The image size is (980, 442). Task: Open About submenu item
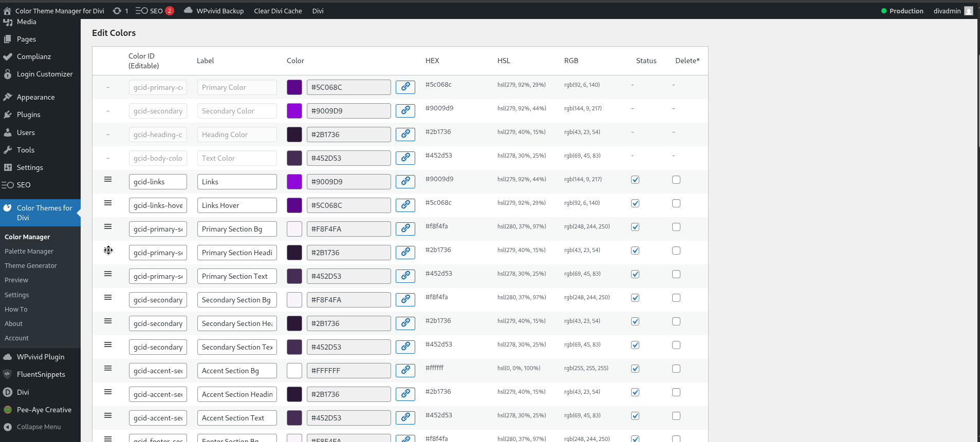(x=14, y=323)
